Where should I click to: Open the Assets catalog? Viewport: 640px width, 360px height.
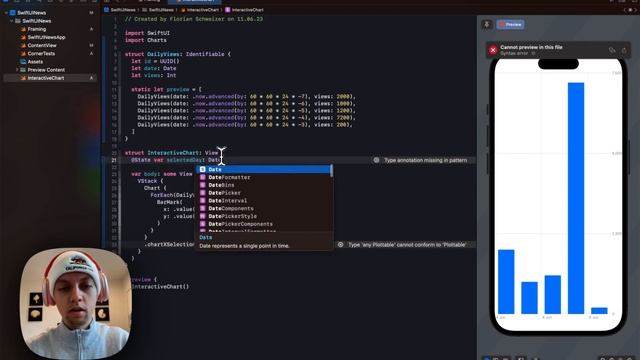point(35,62)
